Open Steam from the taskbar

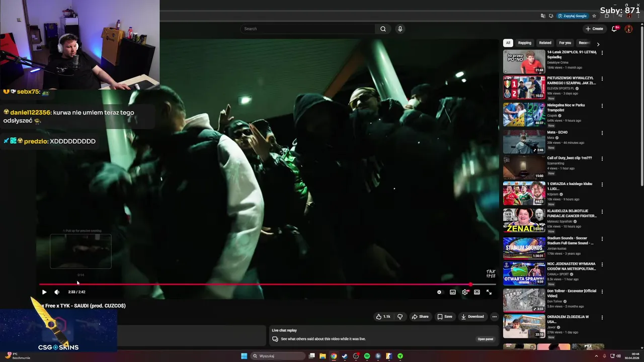click(345, 356)
